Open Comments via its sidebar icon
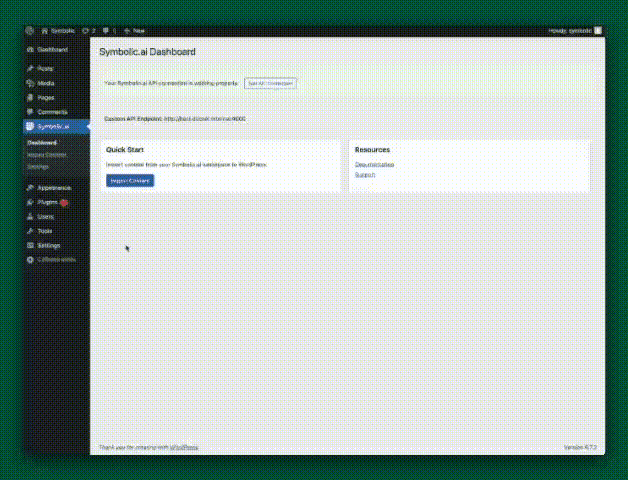 pyautogui.click(x=30, y=112)
